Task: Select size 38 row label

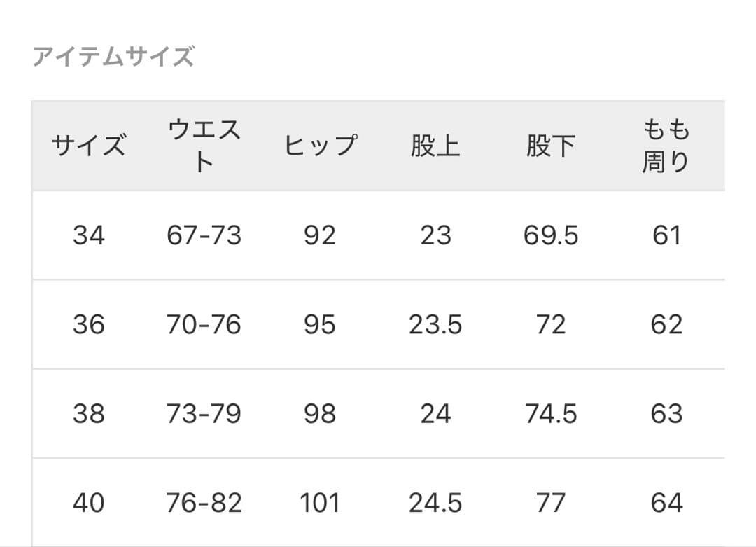Action: (89, 414)
